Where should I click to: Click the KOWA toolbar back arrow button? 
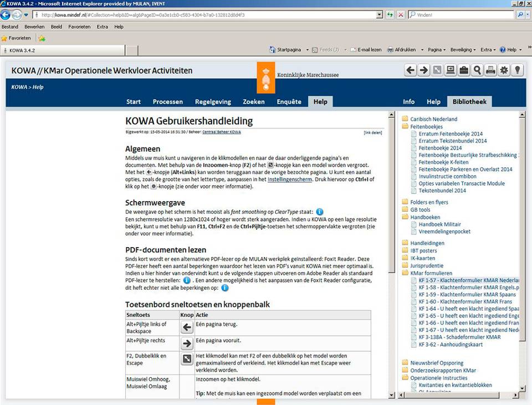pyautogui.click(x=410, y=70)
